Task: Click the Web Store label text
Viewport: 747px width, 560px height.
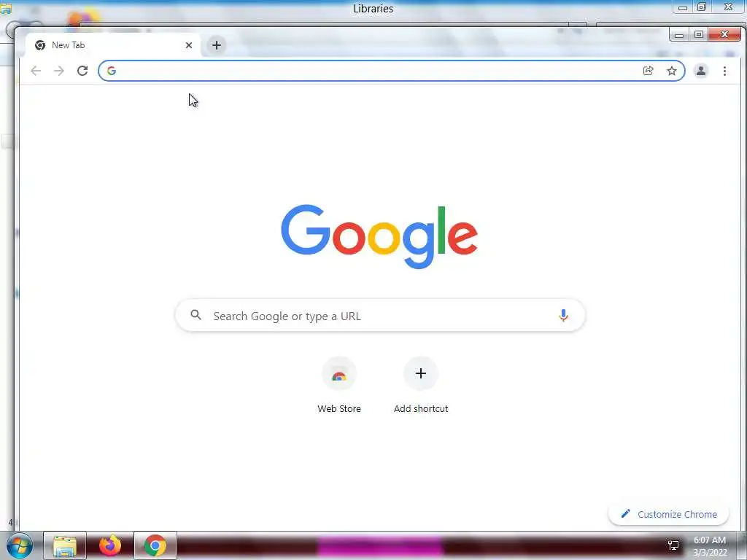Action: [x=339, y=408]
